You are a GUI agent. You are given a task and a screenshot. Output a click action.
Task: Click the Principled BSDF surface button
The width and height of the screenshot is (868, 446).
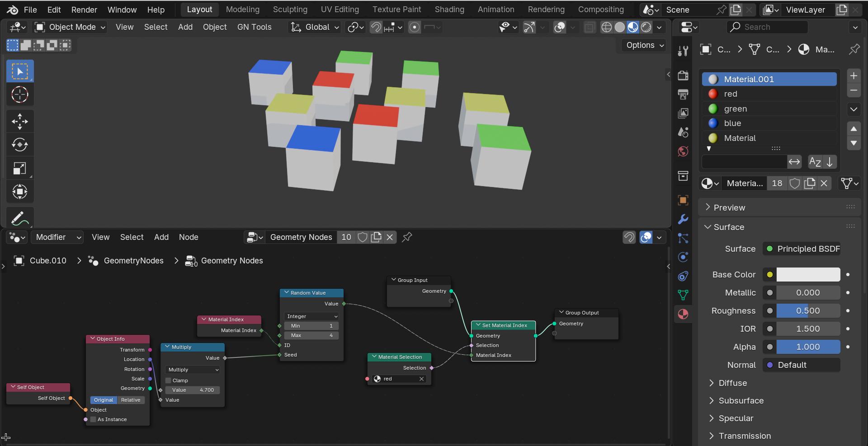point(802,249)
